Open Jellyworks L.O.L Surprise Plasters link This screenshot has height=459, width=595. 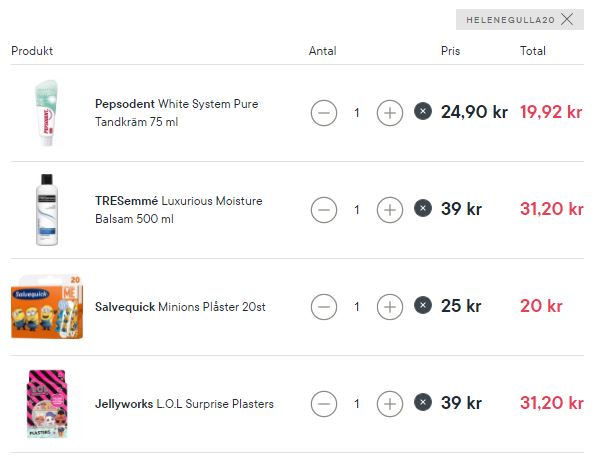click(184, 404)
